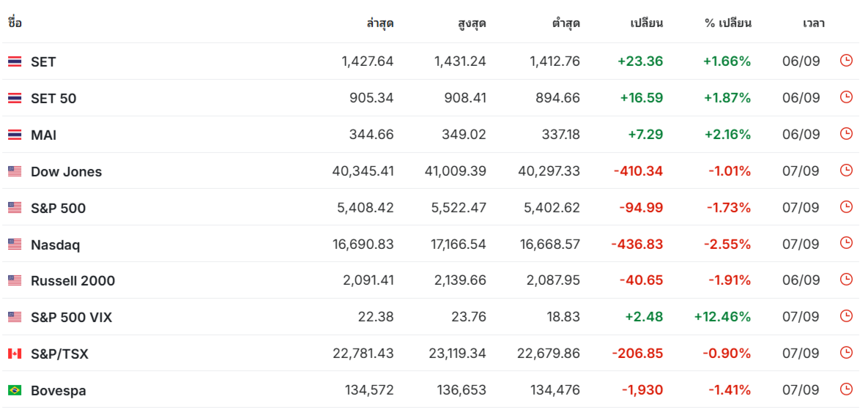Image resolution: width=868 pixels, height=410 pixels.
Task: Open the Nasdaq index page
Action: [x=56, y=245]
